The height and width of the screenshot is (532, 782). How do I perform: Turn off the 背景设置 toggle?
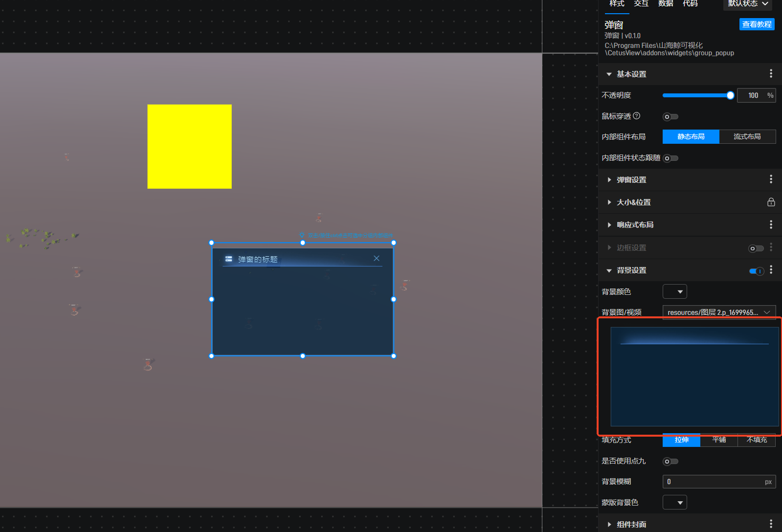tap(756, 271)
